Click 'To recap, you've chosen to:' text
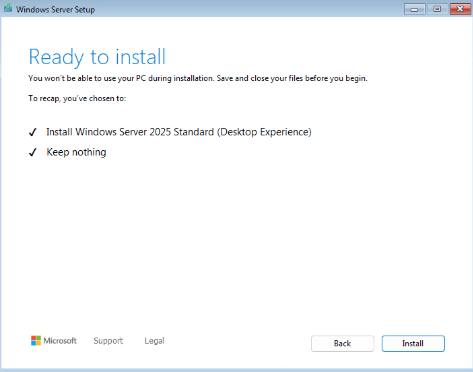 click(77, 98)
